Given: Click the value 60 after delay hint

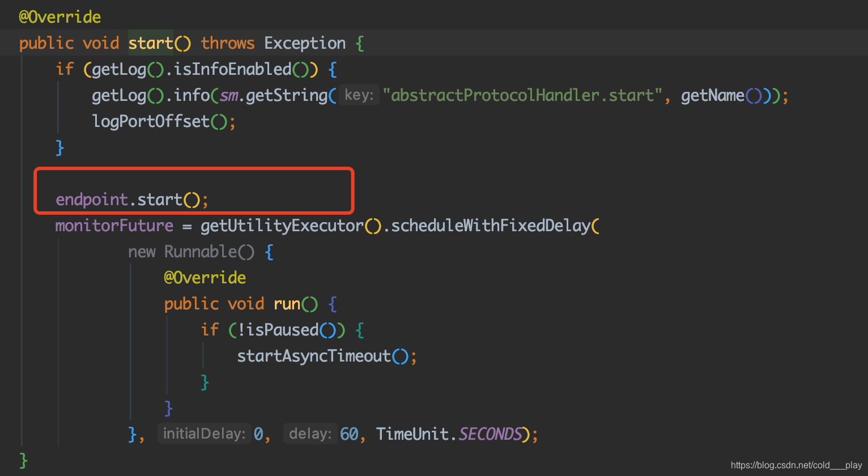Looking at the screenshot, I should pyautogui.click(x=349, y=434).
